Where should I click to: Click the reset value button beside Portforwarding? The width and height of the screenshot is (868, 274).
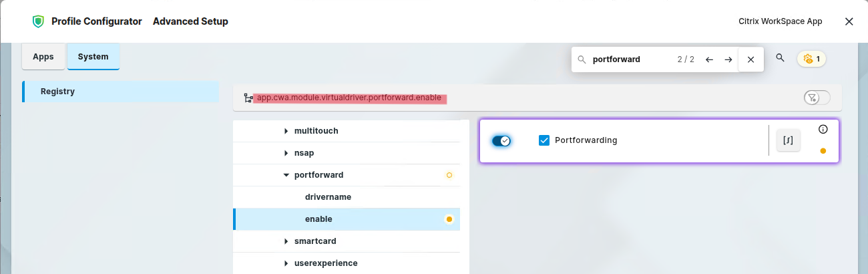(x=788, y=140)
